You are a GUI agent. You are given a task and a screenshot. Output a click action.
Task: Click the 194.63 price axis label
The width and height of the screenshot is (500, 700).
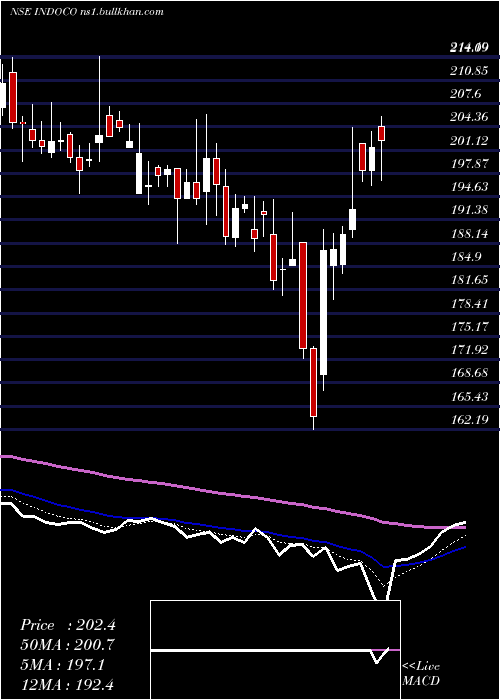[x=469, y=187]
